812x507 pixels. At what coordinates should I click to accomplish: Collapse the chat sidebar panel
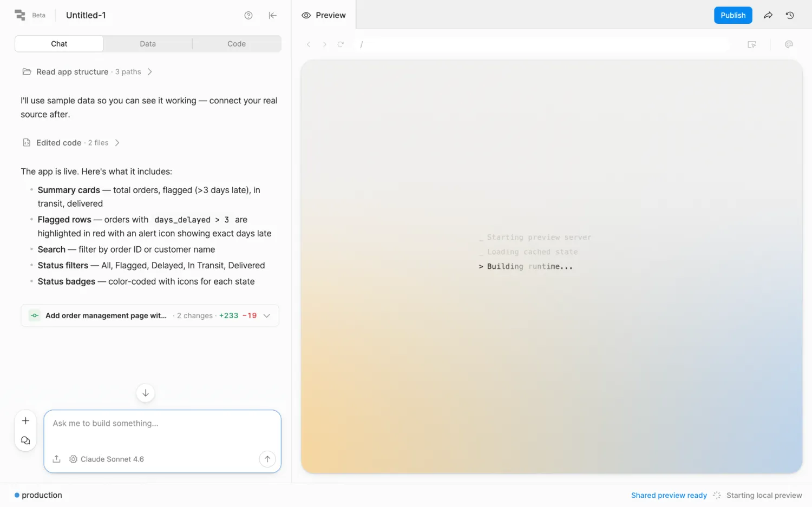pyautogui.click(x=273, y=15)
